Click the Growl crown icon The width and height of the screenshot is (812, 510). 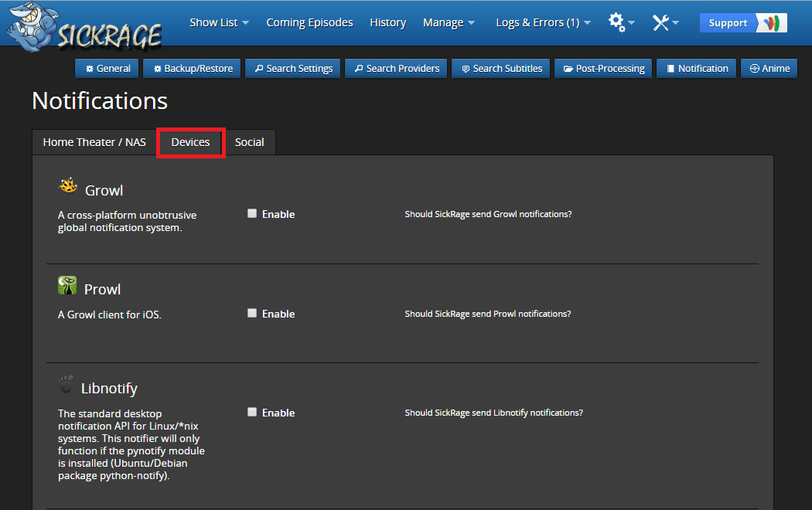pyautogui.click(x=68, y=187)
